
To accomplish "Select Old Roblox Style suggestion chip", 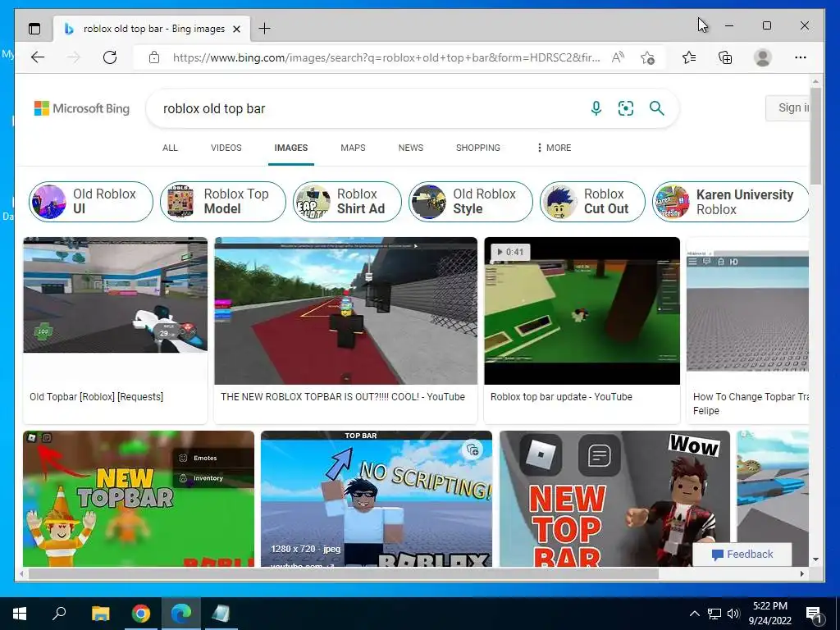I will (470, 202).
